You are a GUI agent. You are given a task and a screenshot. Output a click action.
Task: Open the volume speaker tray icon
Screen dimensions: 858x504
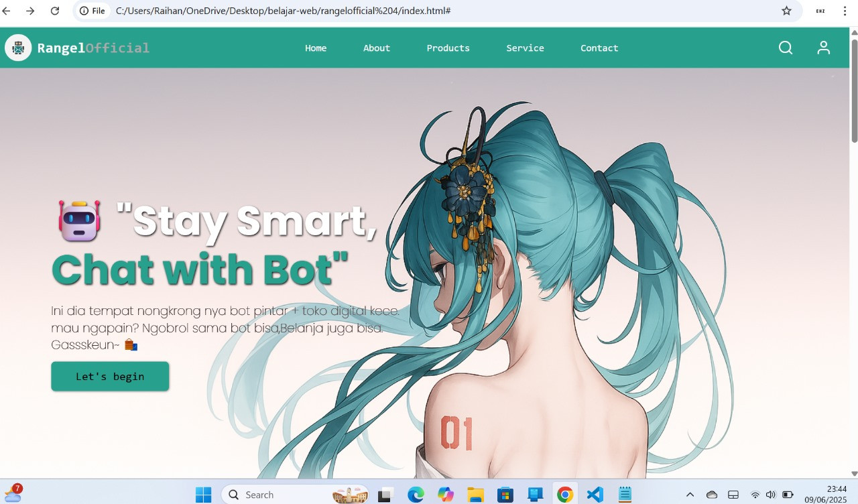pyautogui.click(x=771, y=495)
